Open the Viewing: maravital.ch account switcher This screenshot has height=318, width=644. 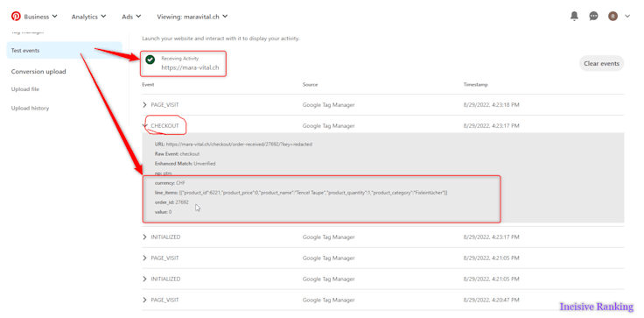pyautogui.click(x=192, y=17)
